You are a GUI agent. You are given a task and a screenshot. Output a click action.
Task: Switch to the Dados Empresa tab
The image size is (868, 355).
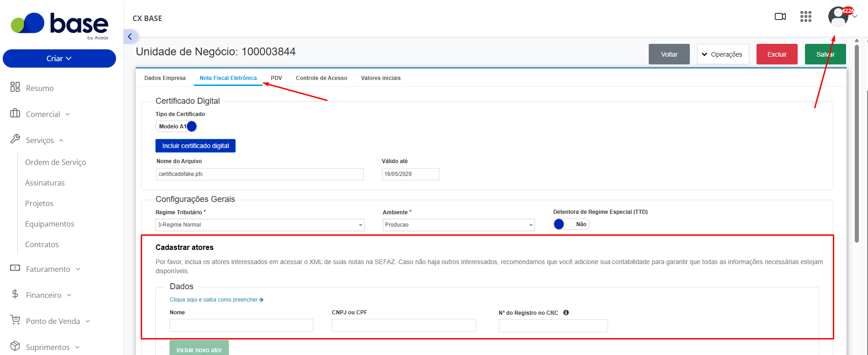[165, 78]
